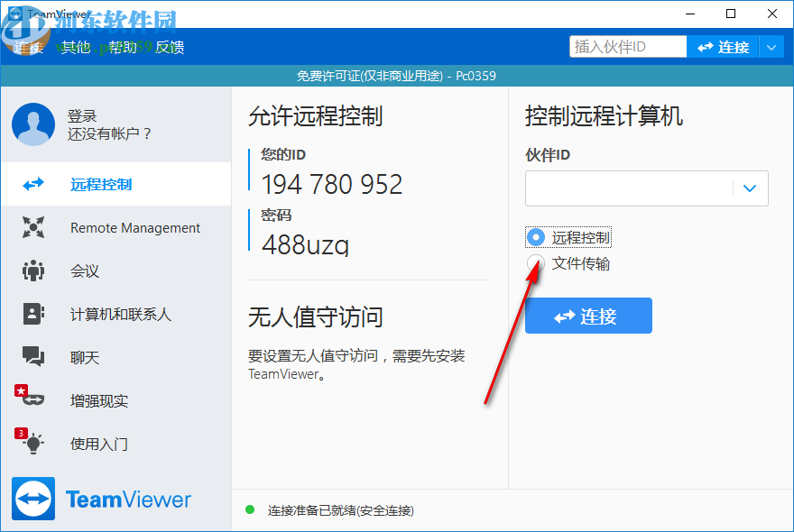Switch to the 会议 section
The height and width of the screenshot is (532, 794).
[84, 271]
